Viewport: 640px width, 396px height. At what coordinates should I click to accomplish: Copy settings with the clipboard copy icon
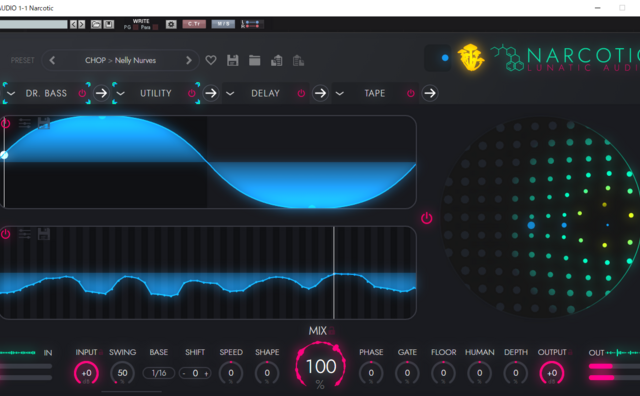click(x=277, y=60)
